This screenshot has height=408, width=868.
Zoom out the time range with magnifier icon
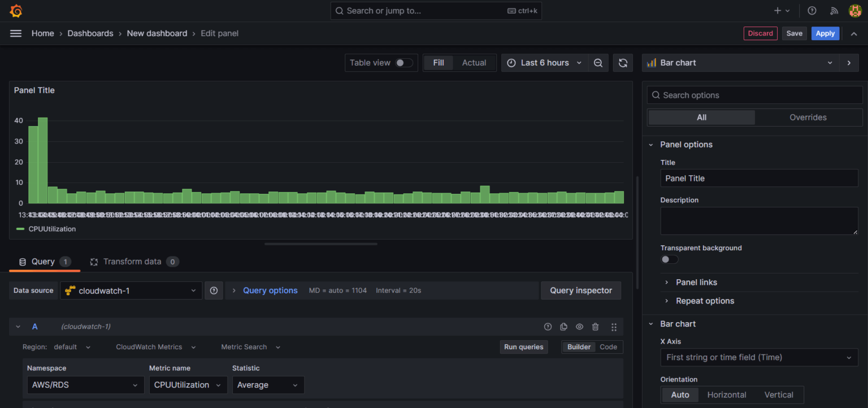click(598, 63)
